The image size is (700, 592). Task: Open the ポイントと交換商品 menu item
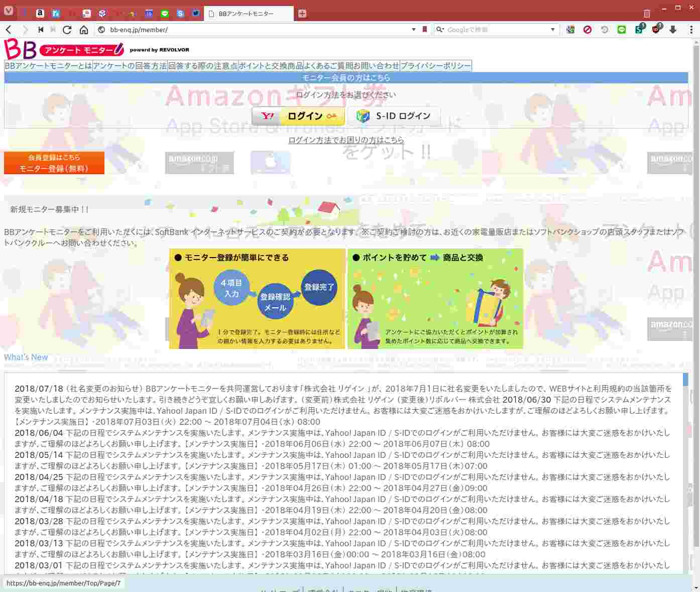tap(271, 66)
